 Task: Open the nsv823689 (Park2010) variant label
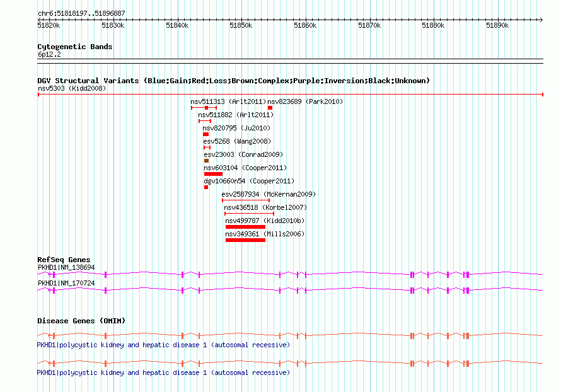[x=305, y=101]
